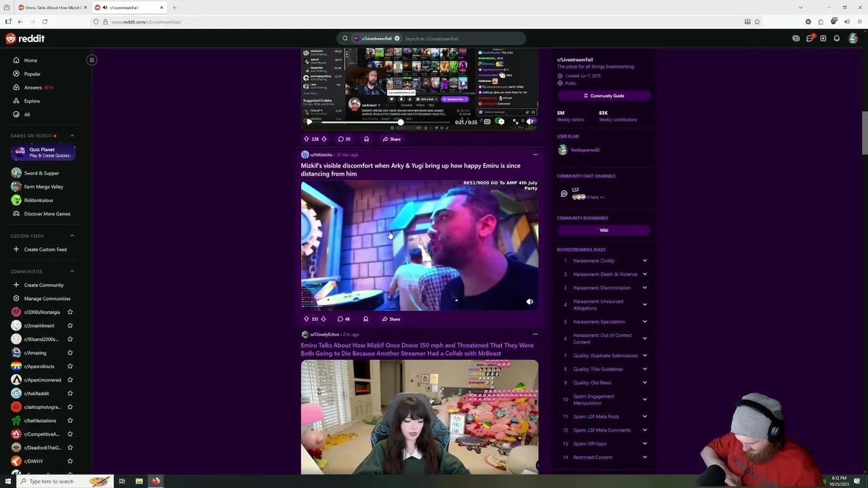
Task: Expand rule 2 Harassment: Death & Violence
Action: point(645,274)
